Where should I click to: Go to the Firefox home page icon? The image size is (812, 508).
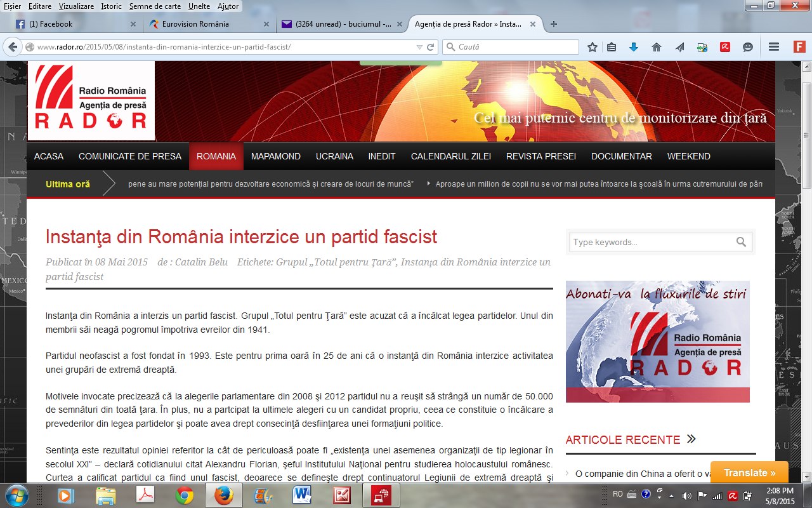point(657,47)
